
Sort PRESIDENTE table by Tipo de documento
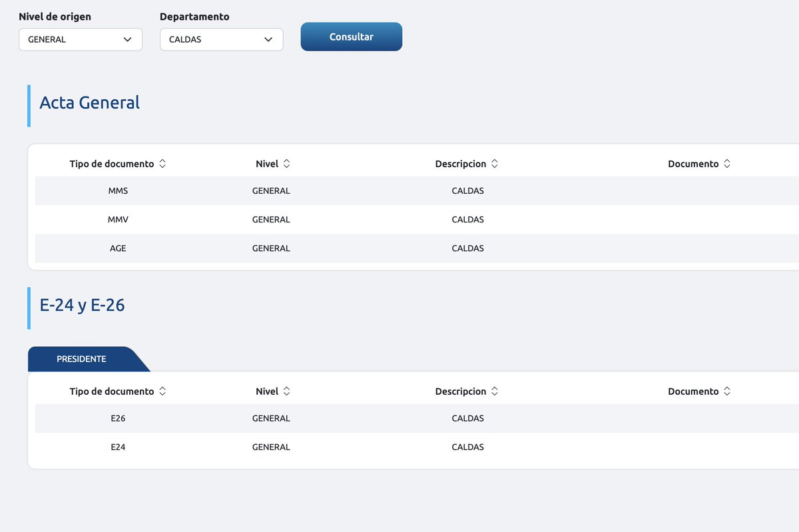[x=118, y=392]
